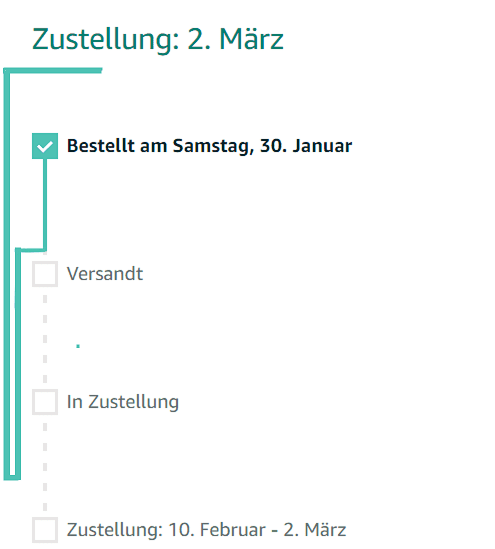Click the dashed connector below the In Zustellung box
Viewport: 495px width, 549px height.
pyautogui.click(x=45, y=466)
